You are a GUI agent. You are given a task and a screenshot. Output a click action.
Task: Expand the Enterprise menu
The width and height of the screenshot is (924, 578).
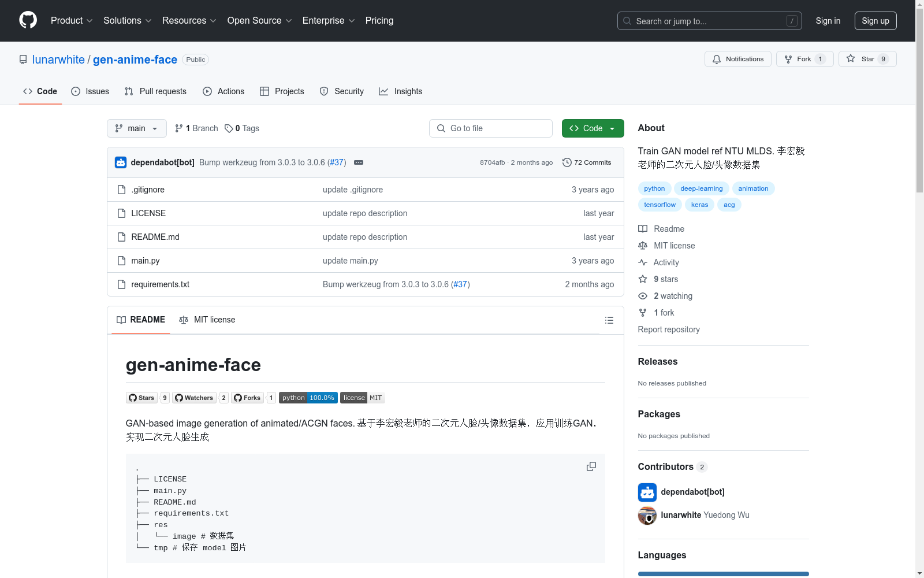click(329, 20)
